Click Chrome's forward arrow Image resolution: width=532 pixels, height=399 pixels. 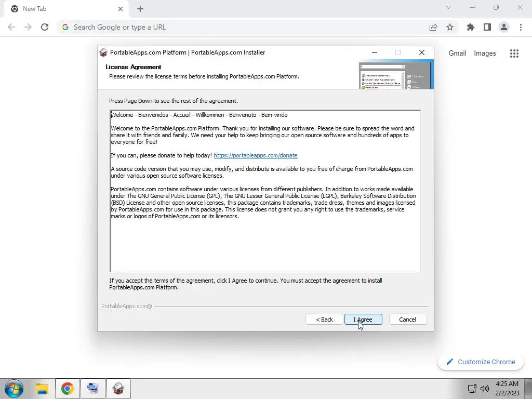tap(28, 27)
